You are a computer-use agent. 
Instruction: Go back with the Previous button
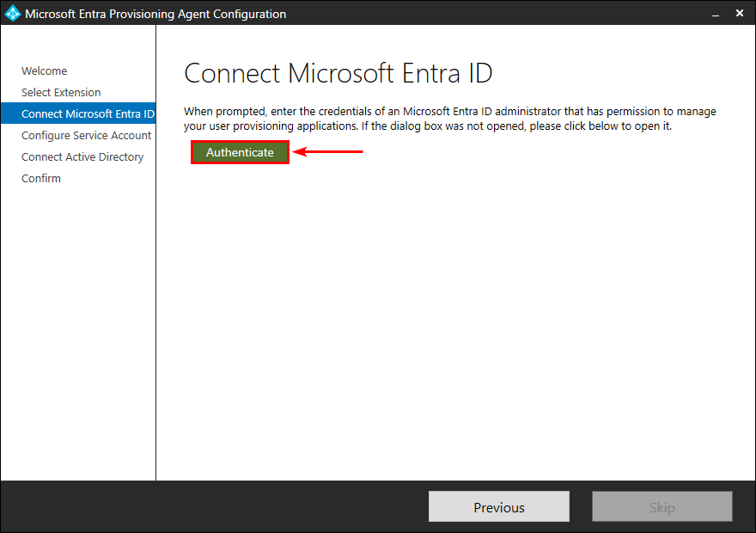pos(498,507)
